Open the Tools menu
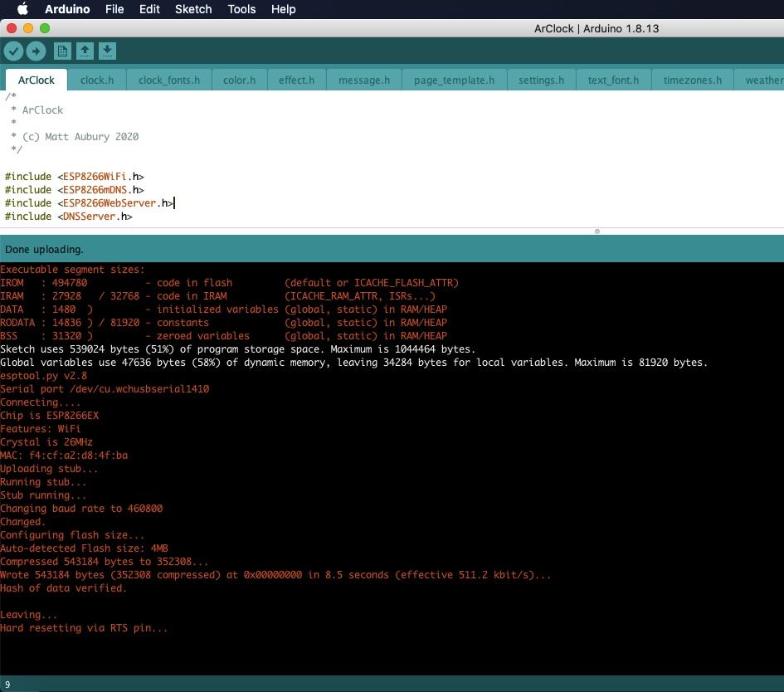Screen dimensions: 784x692 tap(241, 9)
